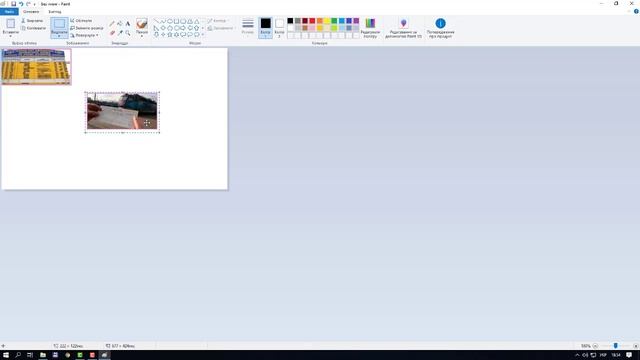Expand the Brushes dropdown arrow
This screenshot has width=640, height=360.
tap(142, 36)
